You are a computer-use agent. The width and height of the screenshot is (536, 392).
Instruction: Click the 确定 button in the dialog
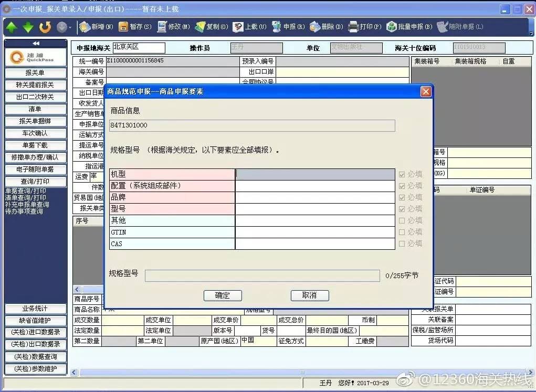(x=223, y=295)
